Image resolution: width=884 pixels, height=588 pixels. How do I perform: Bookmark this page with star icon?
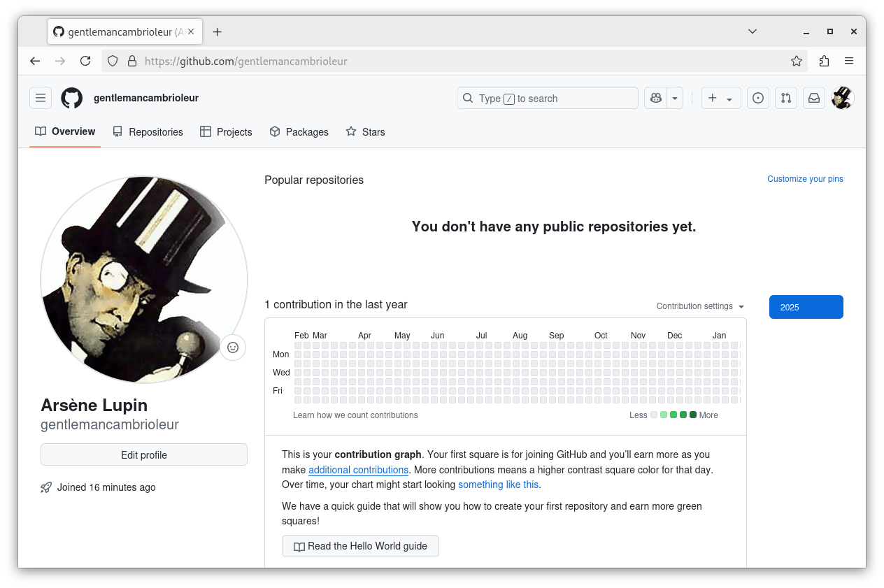coord(797,61)
